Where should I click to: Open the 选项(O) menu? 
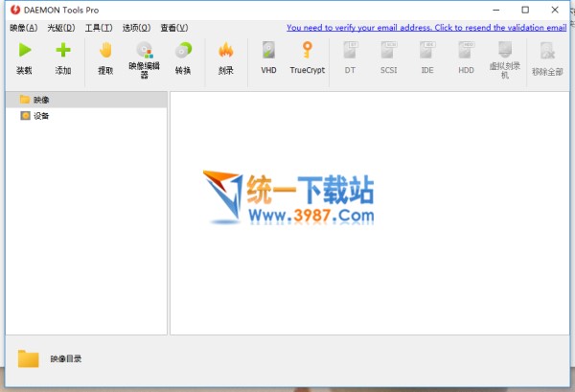coord(136,29)
